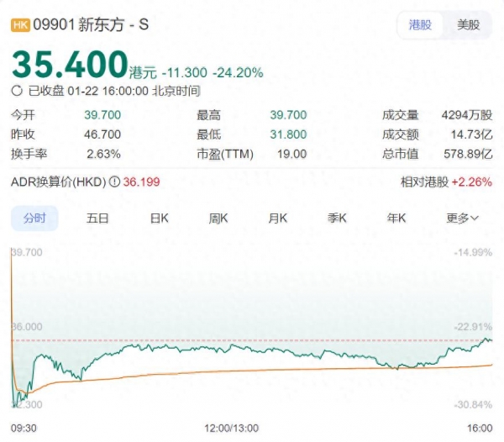Select the 五日 chart tab

coord(97,218)
